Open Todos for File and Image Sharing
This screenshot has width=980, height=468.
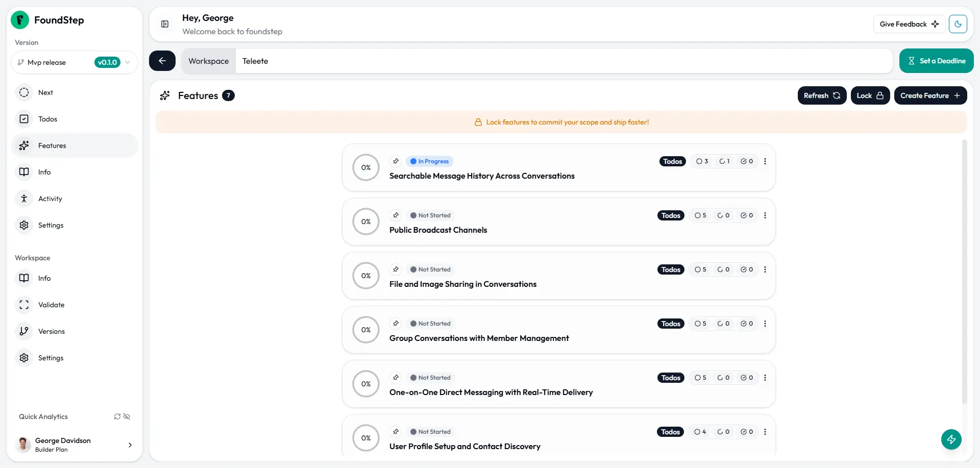pos(671,269)
